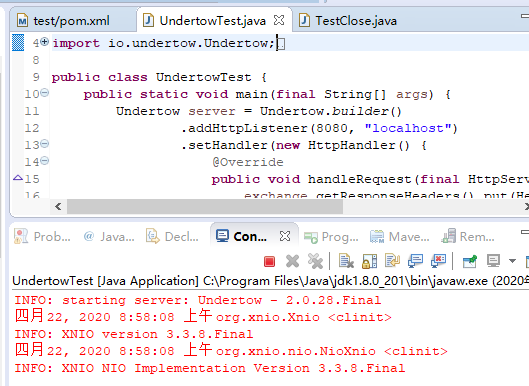The image size is (529, 386).
Task: Click the Maven view icon
Action: pos(377,237)
